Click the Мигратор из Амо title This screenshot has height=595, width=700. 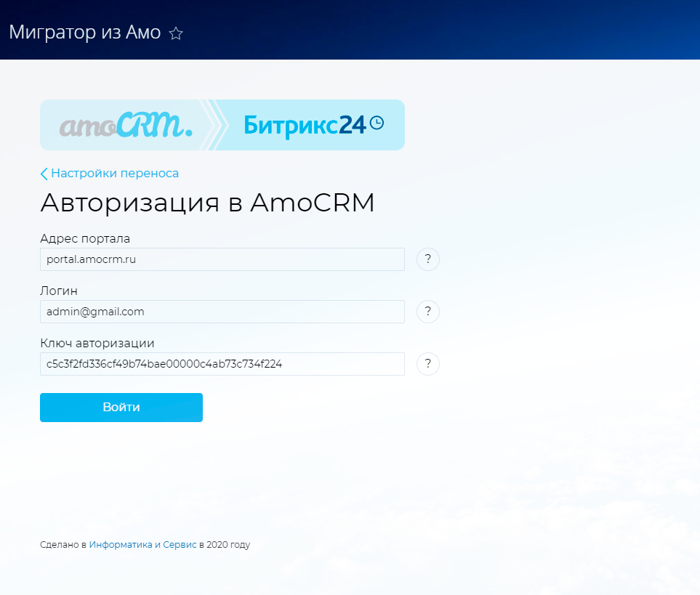tap(85, 33)
